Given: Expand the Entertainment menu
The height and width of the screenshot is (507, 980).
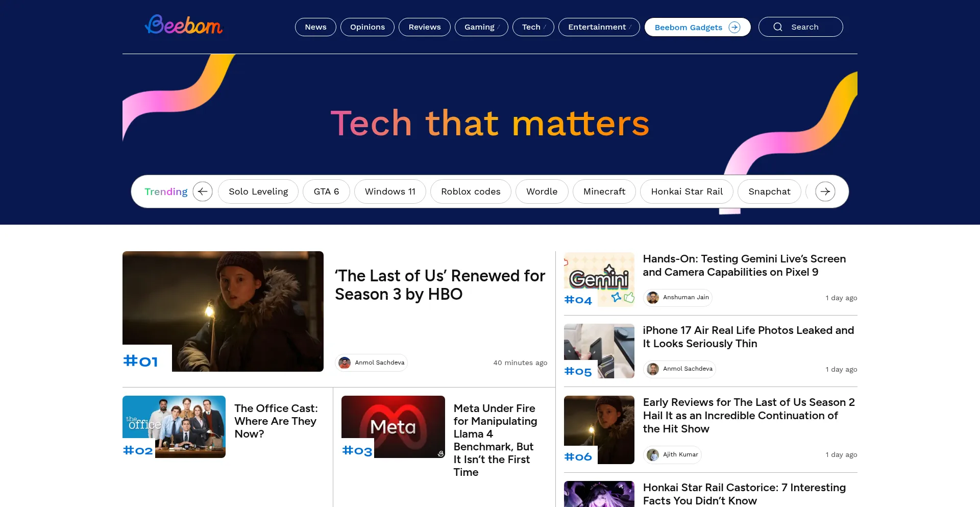Looking at the screenshot, I should (599, 27).
